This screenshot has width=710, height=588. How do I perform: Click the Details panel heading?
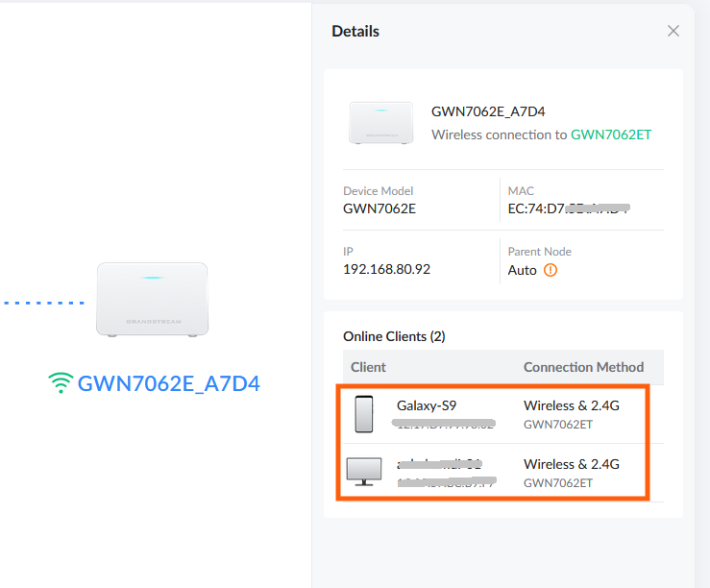(355, 32)
